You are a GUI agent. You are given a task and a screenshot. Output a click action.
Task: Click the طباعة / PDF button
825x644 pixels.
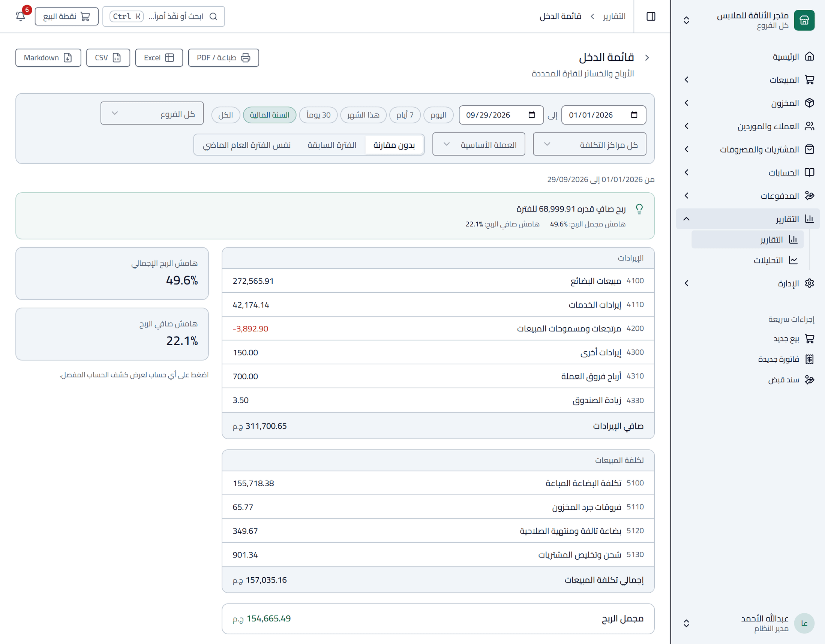coord(223,58)
